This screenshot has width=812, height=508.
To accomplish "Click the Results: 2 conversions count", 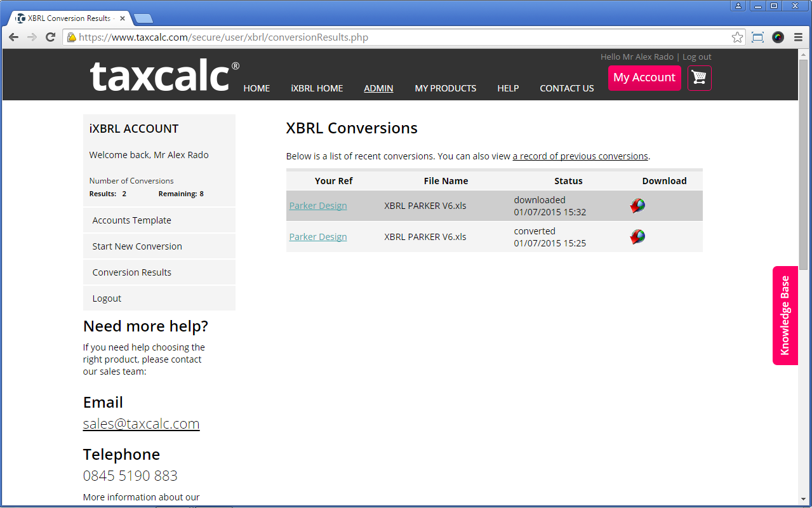I will pos(108,194).
